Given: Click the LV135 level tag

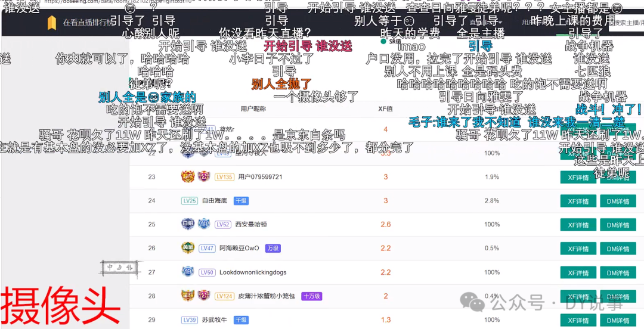Looking at the screenshot, I should point(224,177).
